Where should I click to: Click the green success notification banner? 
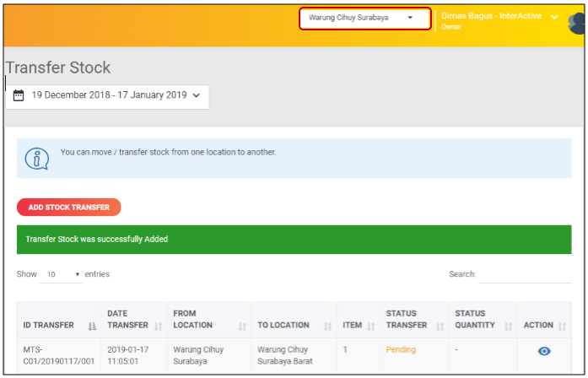click(x=294, y=240)
